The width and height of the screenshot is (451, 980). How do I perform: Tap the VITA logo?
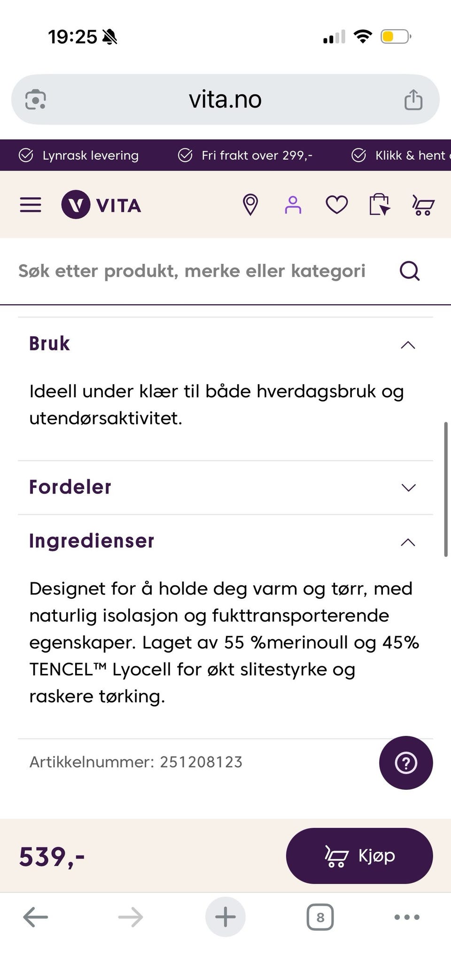[101, 205]
